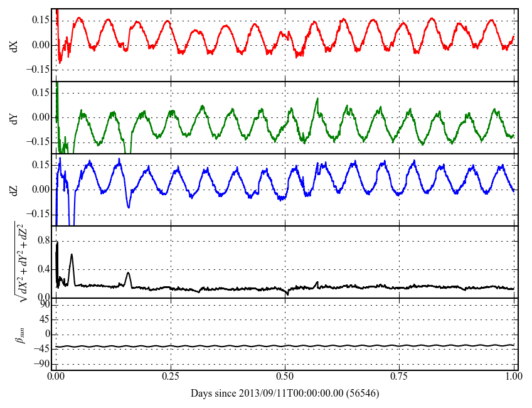The image size is (532, 408).
Task: Select the 0.8 tick on magnitude axis
Action: 43,240
